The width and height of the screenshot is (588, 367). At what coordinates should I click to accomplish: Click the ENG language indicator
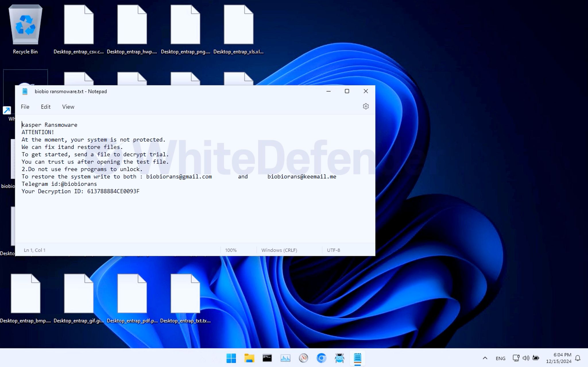pos(500,358)
